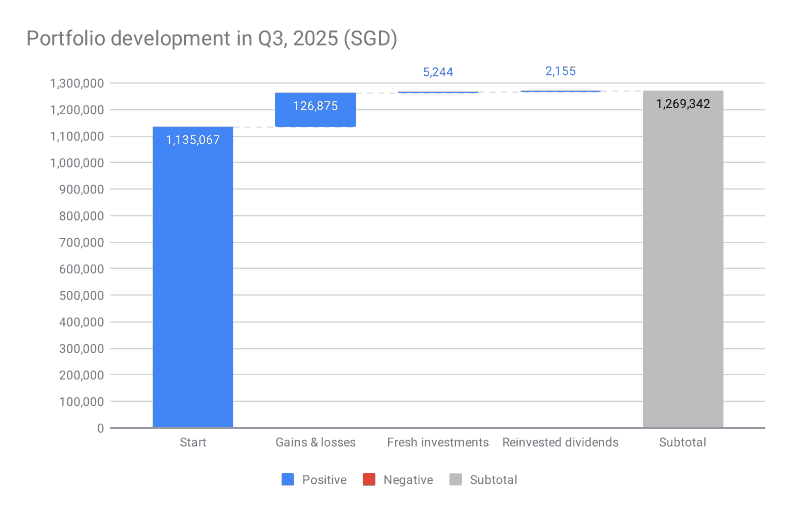
Task: Select the 1,135,067 data label
Action: pos(193,140)
